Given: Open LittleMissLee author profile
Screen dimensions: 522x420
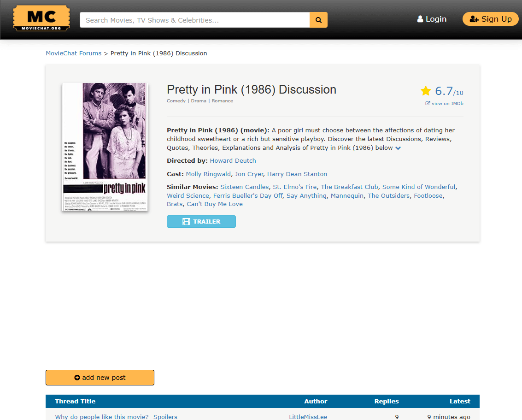Looking at the screenshot, I should point(308,417).
